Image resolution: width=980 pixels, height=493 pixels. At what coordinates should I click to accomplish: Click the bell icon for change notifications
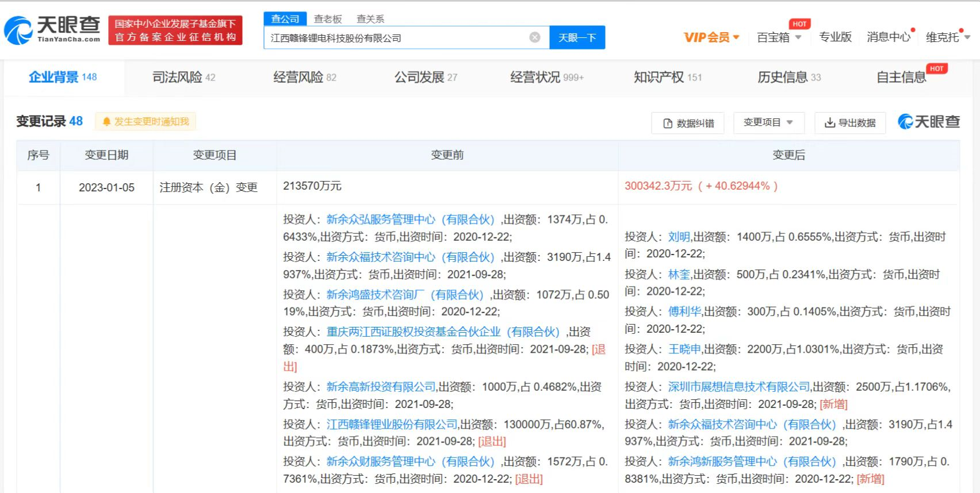[106, 122]
